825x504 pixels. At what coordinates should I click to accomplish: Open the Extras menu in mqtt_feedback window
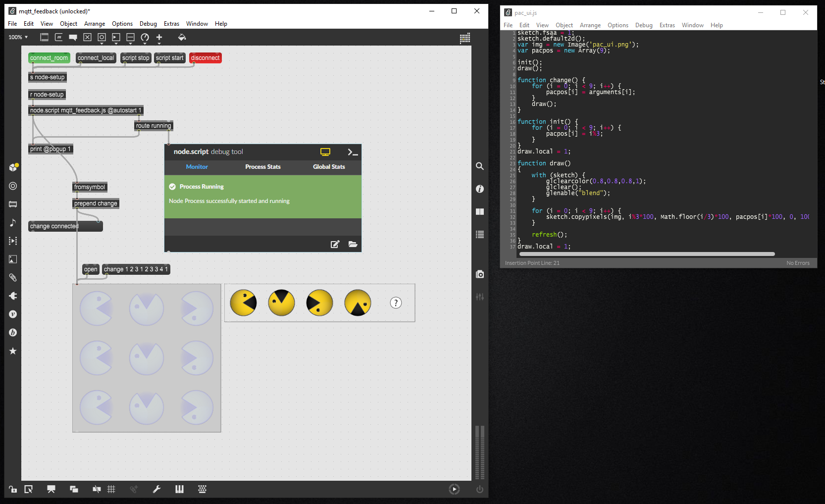171,24
